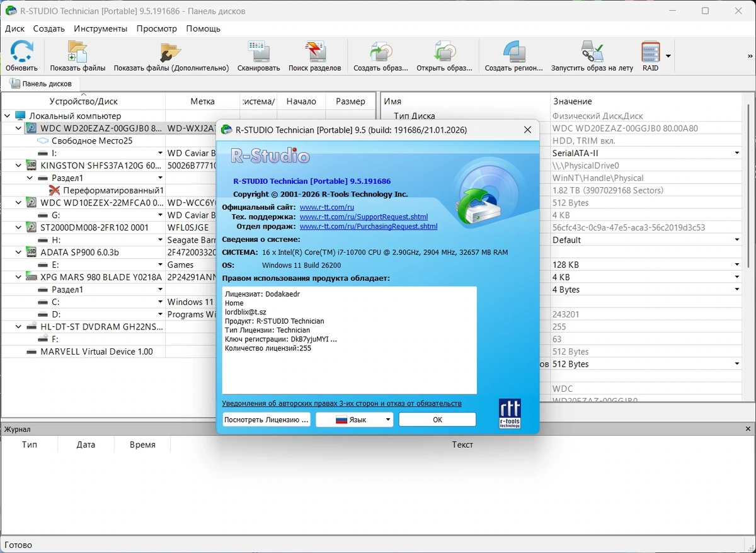Collapse Раздел1 under the KINGSTON disk

point(30,178)
